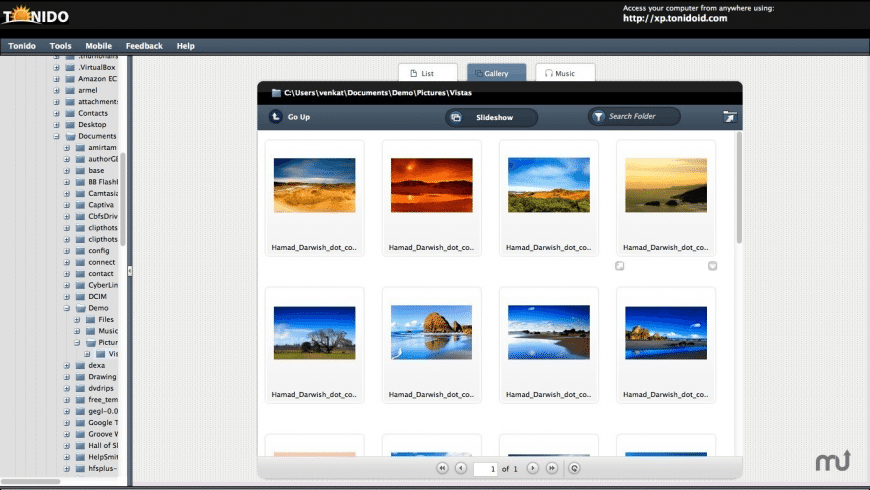
Task: Open the red sunset landscape thumbnail
Action: 432,185
